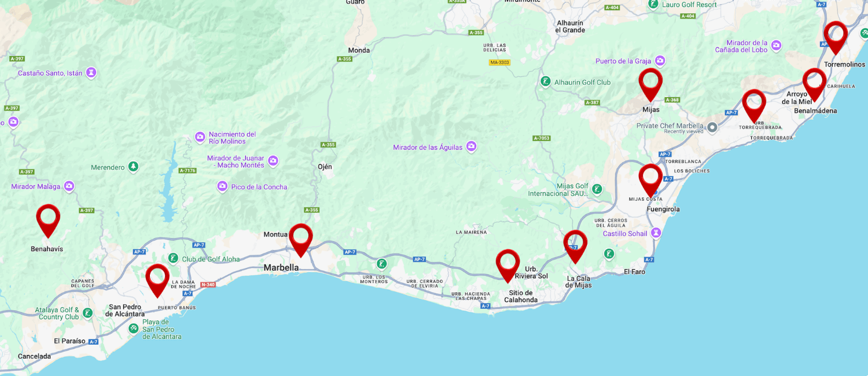
Task: Click the red pin on Mijas Costa
Action: point(650,180)
